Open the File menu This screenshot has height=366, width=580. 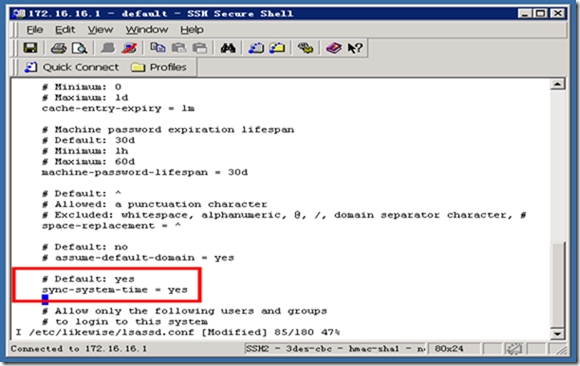[x=35, y=30]
